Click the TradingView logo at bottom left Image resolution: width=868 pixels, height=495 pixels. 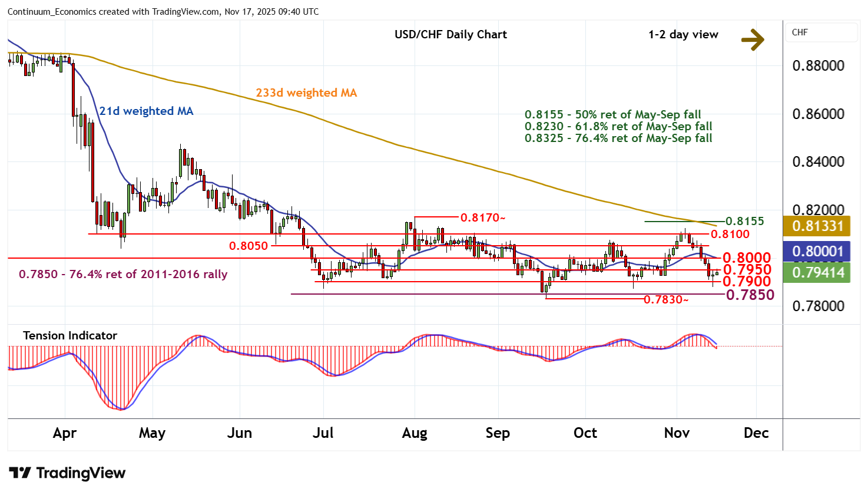pyautogui.click(x=67, y=473)
